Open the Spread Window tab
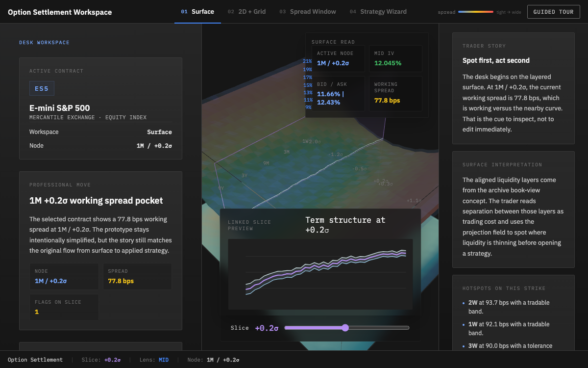 click(x=308, y=12)
